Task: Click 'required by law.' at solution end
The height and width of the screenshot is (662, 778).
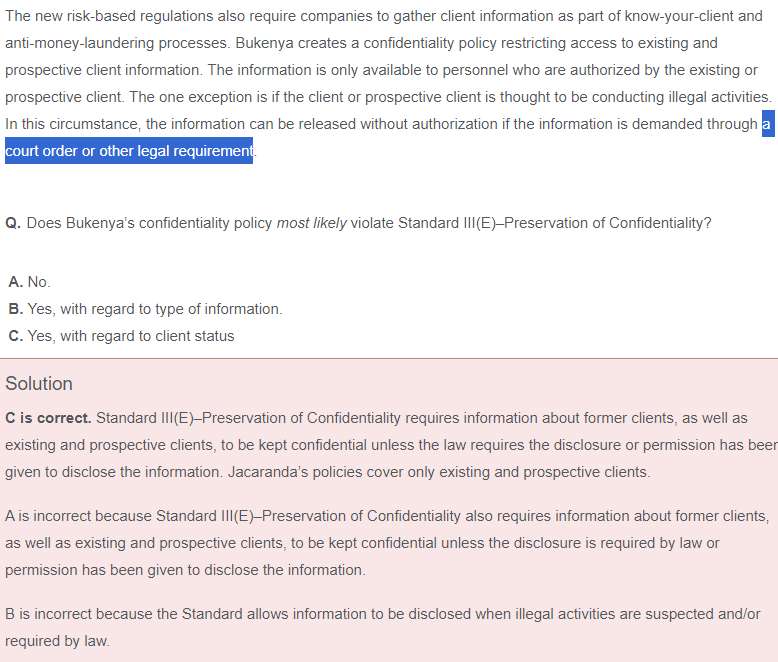Action: point(57,641)
